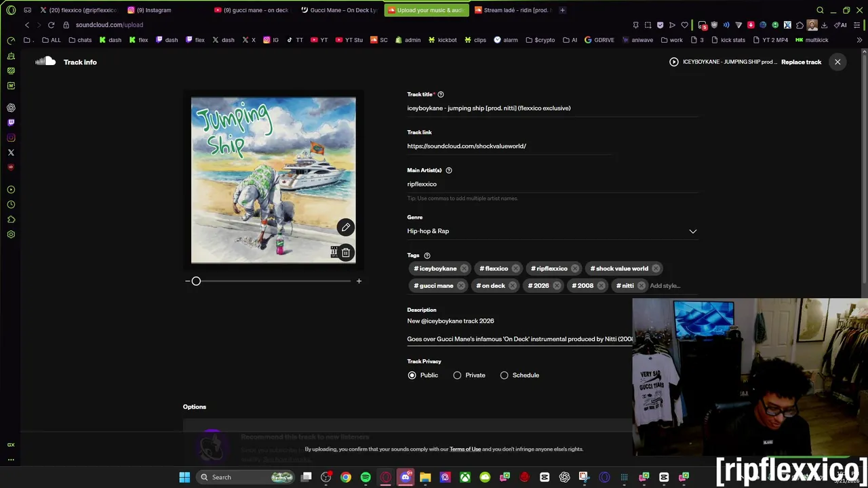The width and height of the screenshot is (868, 488).
Task: Click the Track title input field
Action: pyautogui.click(x=552, y=108)
